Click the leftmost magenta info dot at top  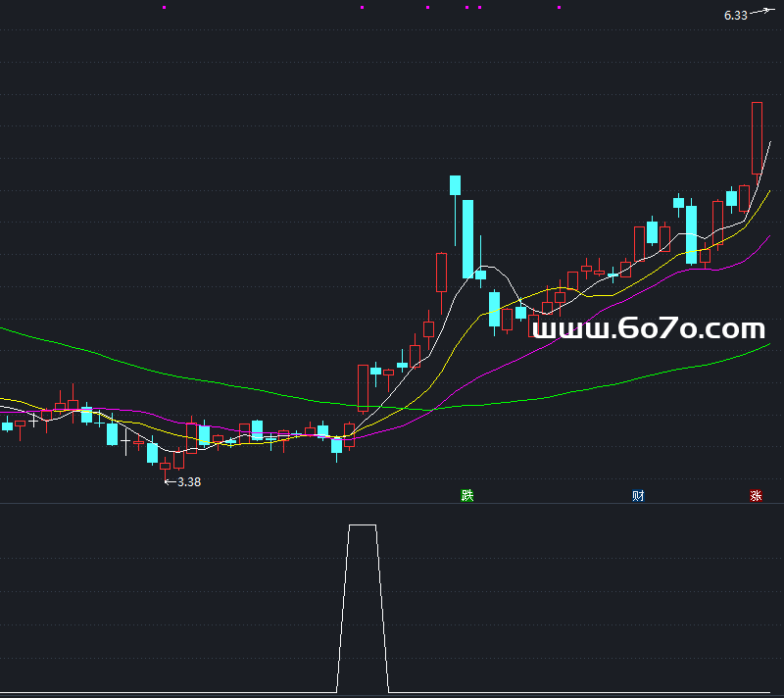click(x=165, y=8)
